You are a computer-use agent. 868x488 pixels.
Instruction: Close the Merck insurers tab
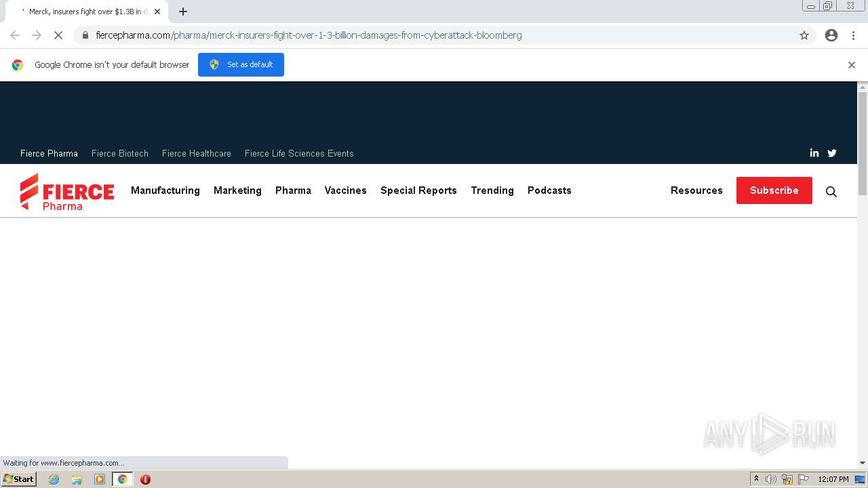[x=157, y=12]
